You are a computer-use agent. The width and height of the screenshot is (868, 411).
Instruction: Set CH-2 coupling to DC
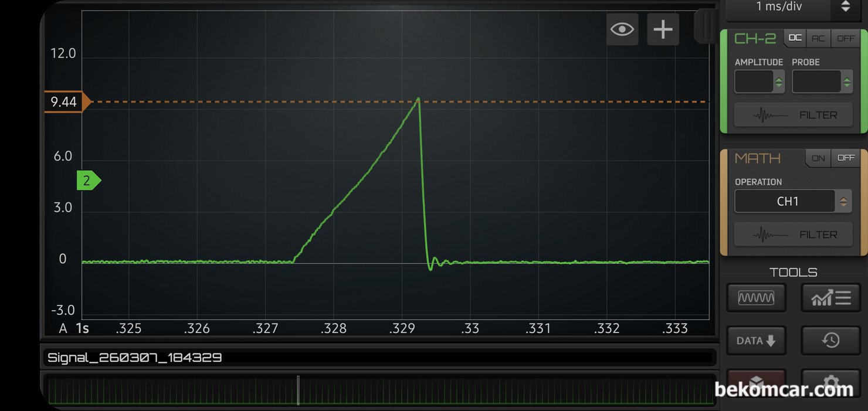click(x=795, y=38)
